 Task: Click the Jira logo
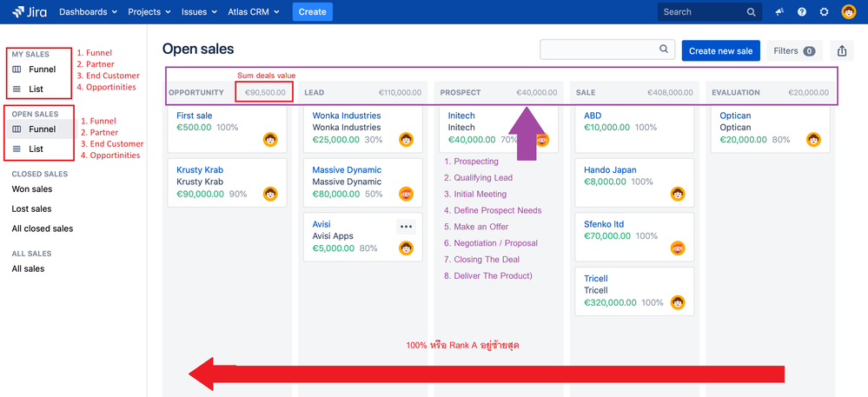coord(30,11)
